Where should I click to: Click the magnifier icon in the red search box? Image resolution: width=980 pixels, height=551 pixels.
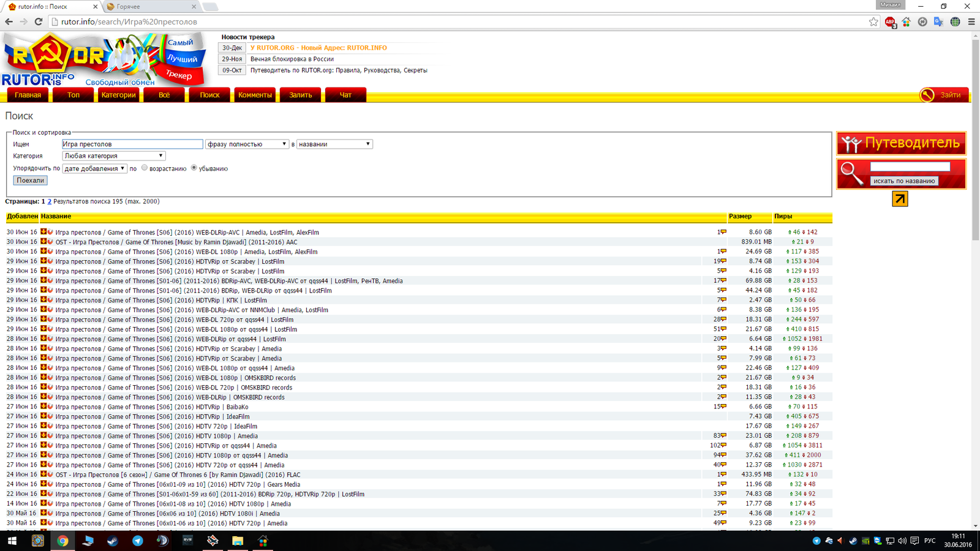[851, 174]
